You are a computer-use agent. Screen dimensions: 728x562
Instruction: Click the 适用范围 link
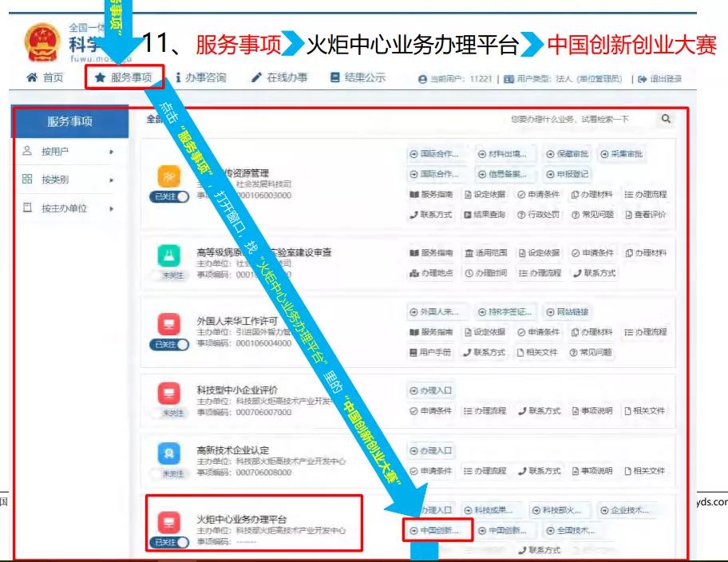[486, 253]
